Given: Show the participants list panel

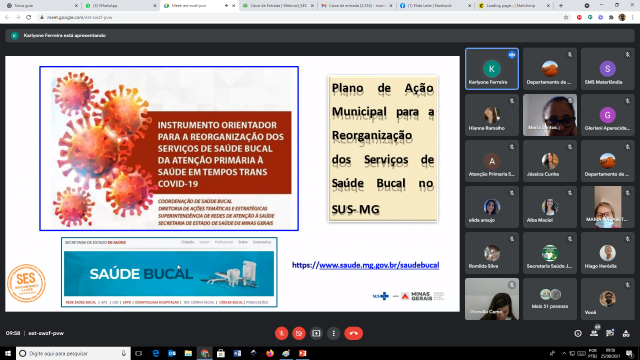Looking at the screenshot, I should 594,333.
